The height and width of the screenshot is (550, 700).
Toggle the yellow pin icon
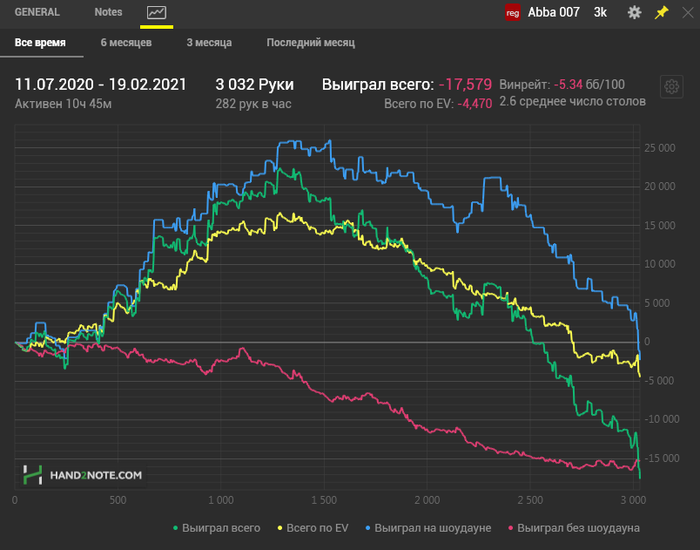662,12
